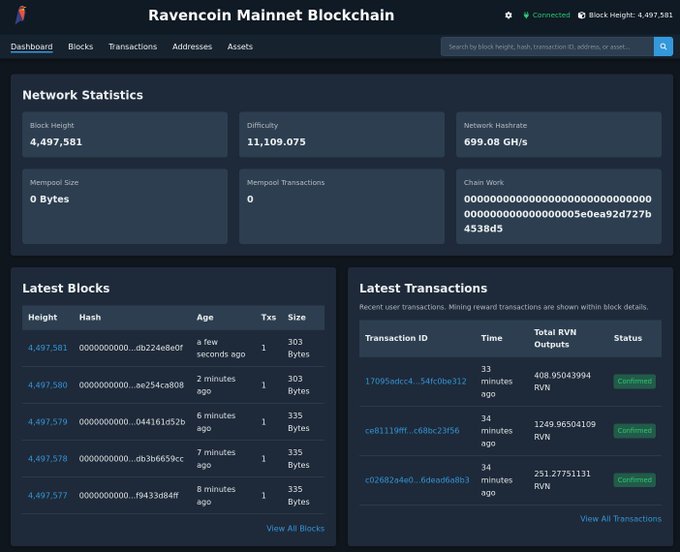Click the Time column header
This screenshot has height=552, width=680.
click(x=491, y=338)
